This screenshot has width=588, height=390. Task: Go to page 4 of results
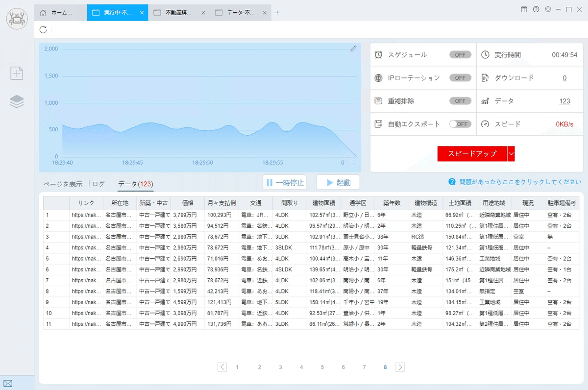coord(301,367)
